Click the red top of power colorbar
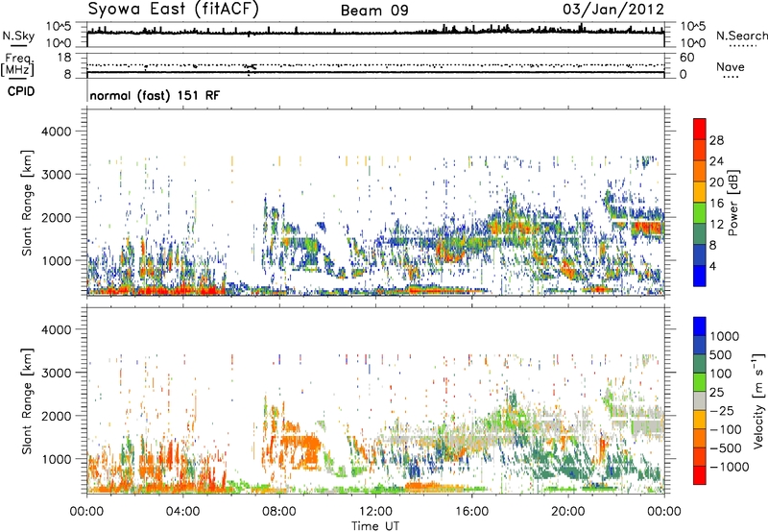This screenshot has height=532, width=768. pyautogui.click(x=700, y=130)
